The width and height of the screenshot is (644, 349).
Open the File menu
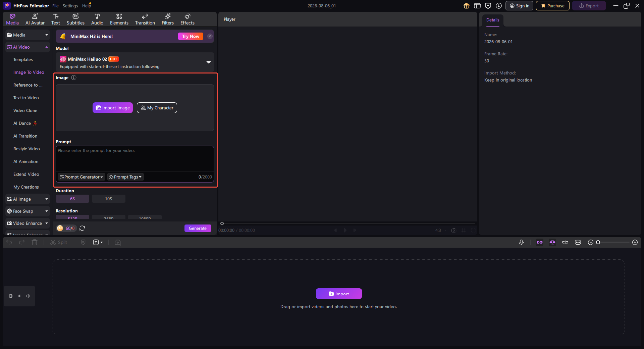(55, 6)
